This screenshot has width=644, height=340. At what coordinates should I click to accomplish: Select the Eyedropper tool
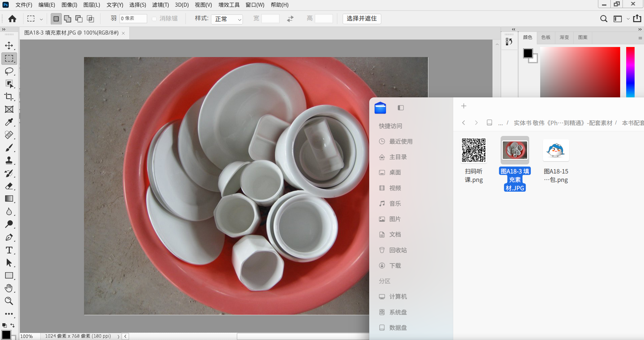(9, 122)
